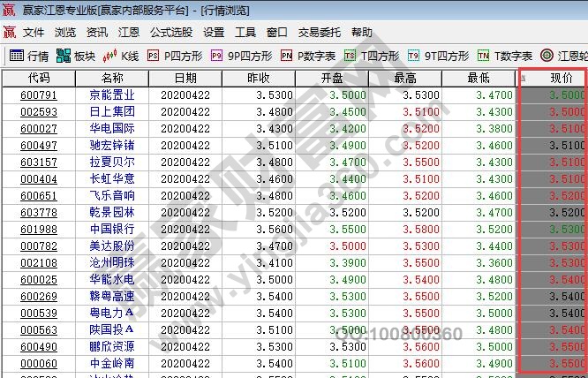Open the P数字表 tool
Viewport: 588px width, 378px height.
point(287,56)
